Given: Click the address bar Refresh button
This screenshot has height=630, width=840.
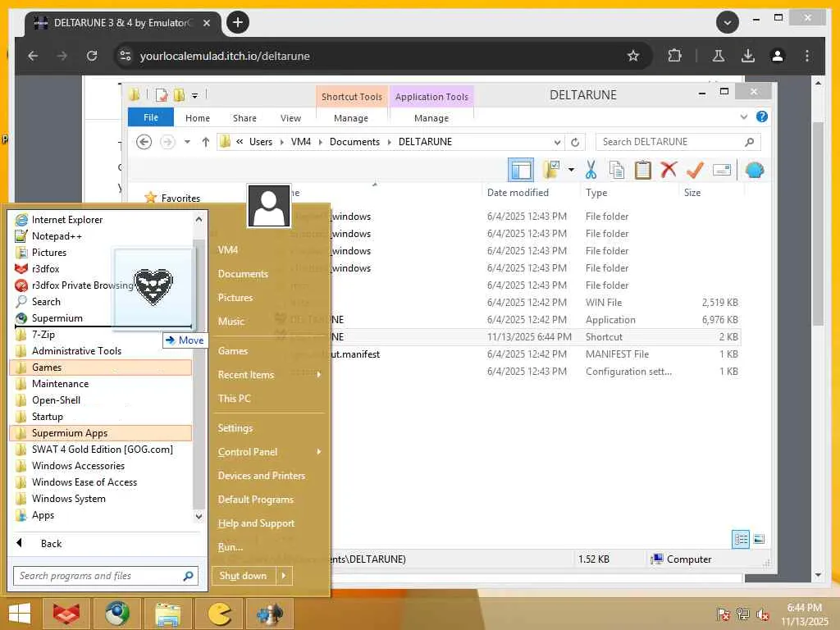Looking at the screenshot, I should (575, 142).
